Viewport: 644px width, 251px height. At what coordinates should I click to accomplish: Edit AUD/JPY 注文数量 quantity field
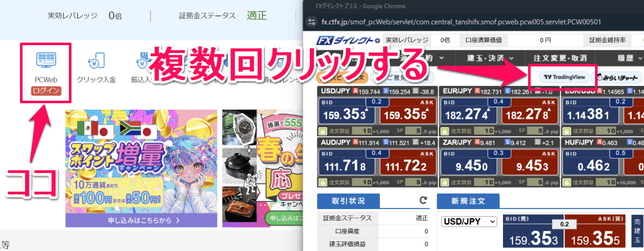pos(363,181)
